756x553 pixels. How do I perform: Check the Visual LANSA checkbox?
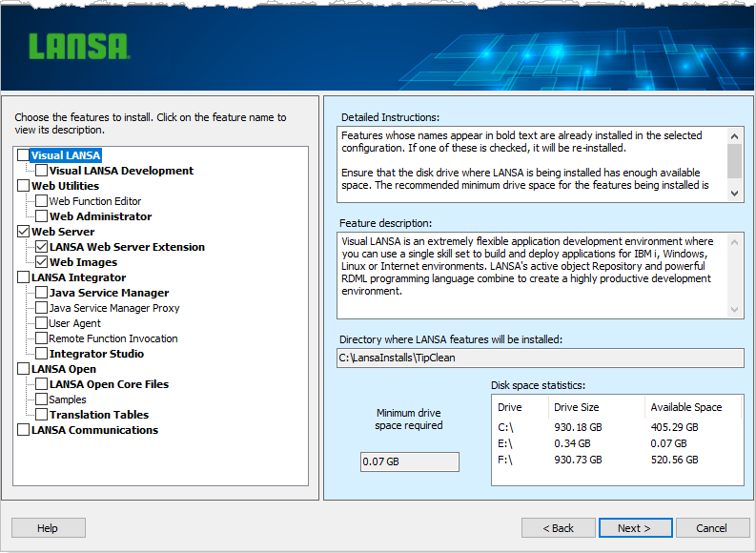(x=23, y=155)
